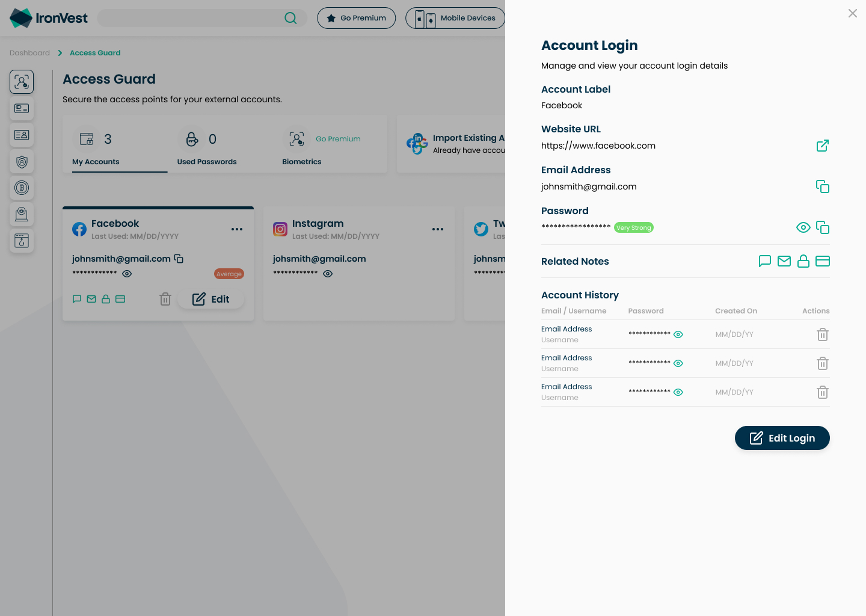Show password of second history row

tap(678, 363)
